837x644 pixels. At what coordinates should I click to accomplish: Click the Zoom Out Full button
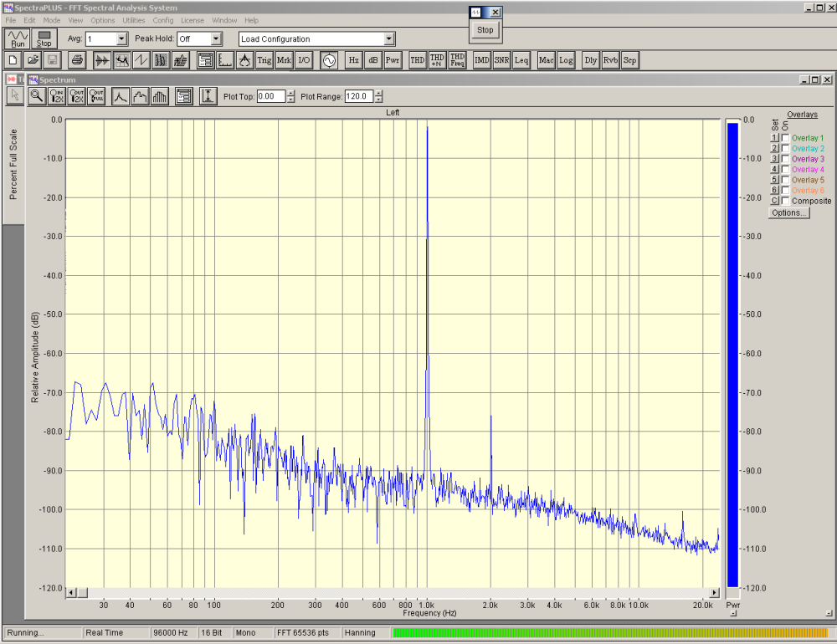pyautogui.click(x=98, y=96)
